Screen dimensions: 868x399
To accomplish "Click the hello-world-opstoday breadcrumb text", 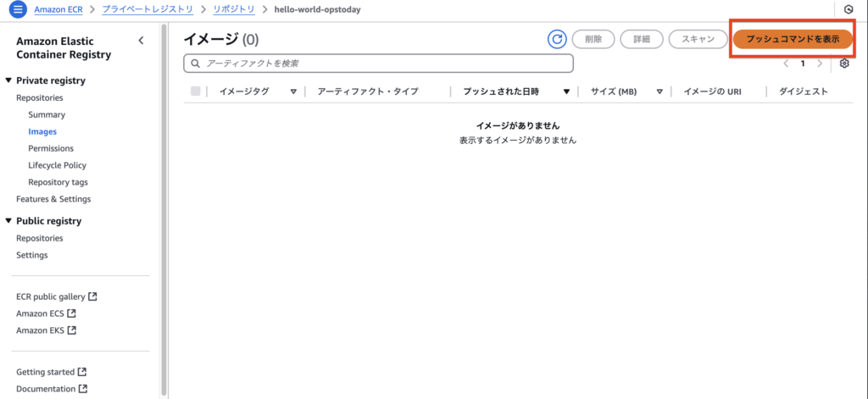I will pyautogui.click(x=317, y=10).
